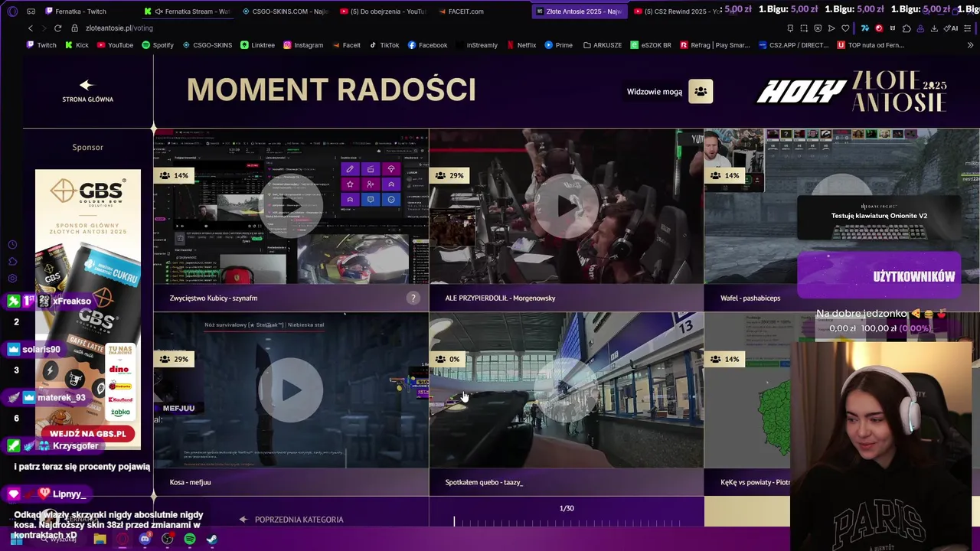
Task: Open the Netflix bookmark
Action: [521, 45]
